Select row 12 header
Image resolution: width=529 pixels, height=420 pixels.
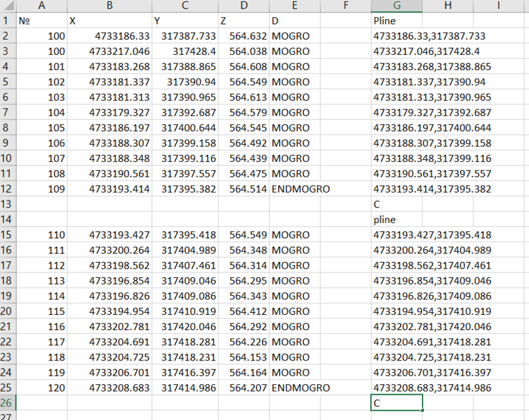pyautogui.click(x=8, y=189)
